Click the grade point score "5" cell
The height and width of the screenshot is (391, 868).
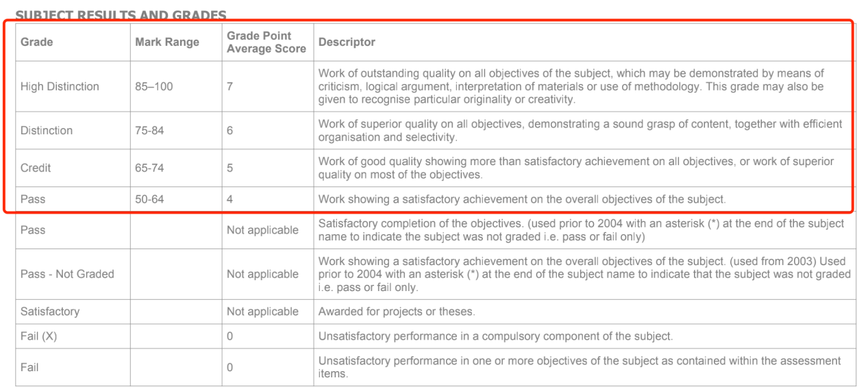click(x=230, y=168)
